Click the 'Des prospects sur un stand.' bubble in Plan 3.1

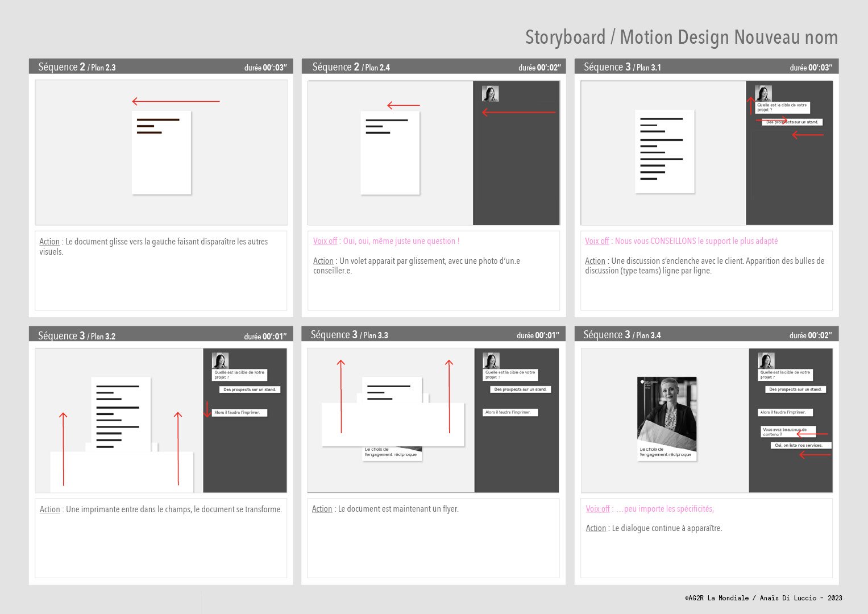(x=792, y=122)
